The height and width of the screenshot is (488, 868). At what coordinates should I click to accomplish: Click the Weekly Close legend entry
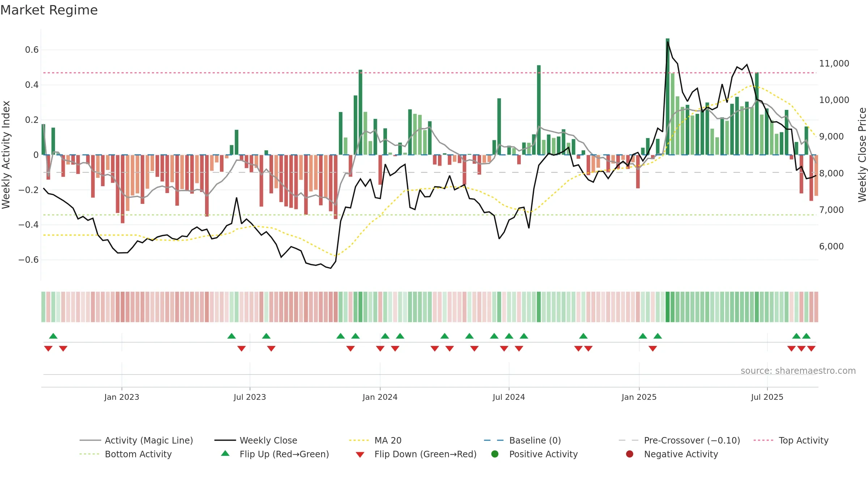point(256,440)
